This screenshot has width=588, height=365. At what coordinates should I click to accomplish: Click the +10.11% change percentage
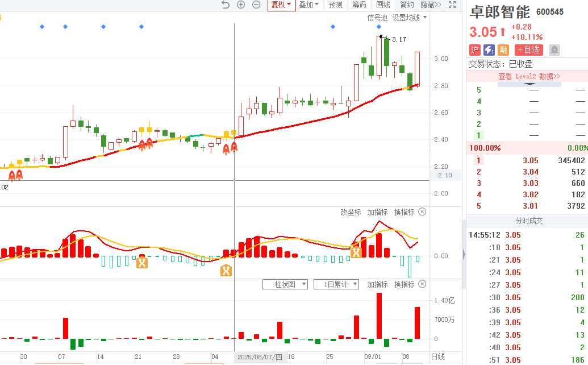[x=527, y=37]
